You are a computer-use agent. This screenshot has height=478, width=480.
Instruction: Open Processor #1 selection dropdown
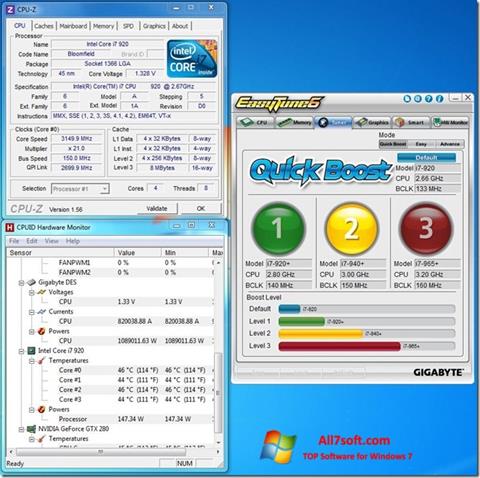80,189
